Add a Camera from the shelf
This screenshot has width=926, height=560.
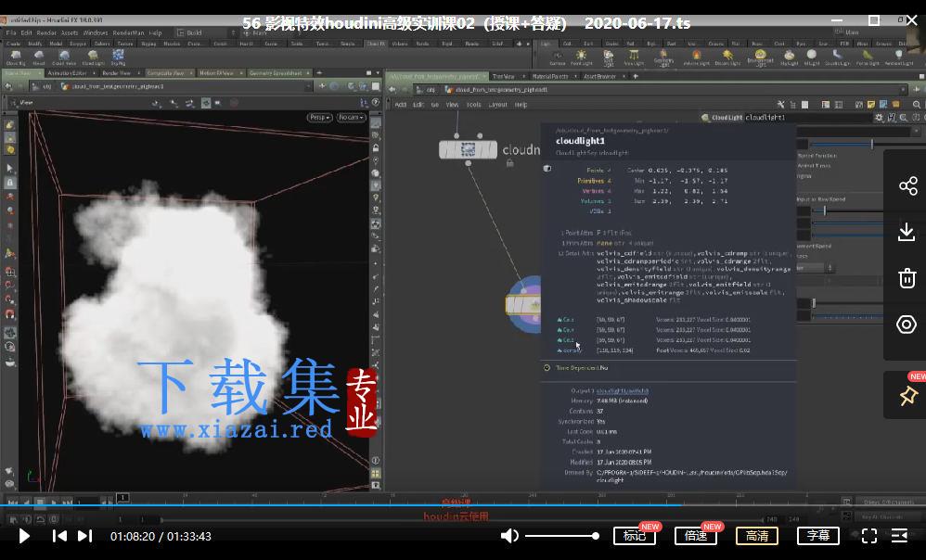tap(558, 57)
